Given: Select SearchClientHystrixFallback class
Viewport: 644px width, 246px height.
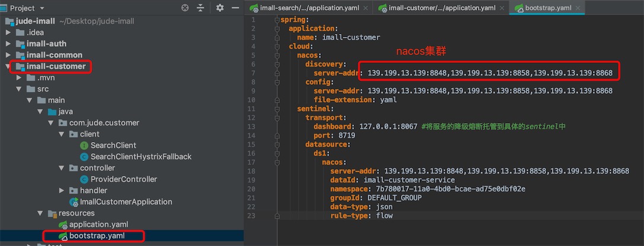Looking at the screenshot, I should (141, 157).
